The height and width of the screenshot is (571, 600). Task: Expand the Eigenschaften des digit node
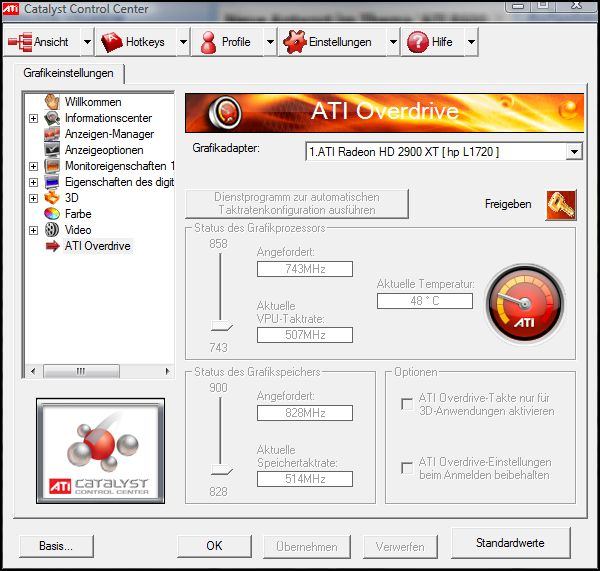pyautogui.click(x=34, y=182)
